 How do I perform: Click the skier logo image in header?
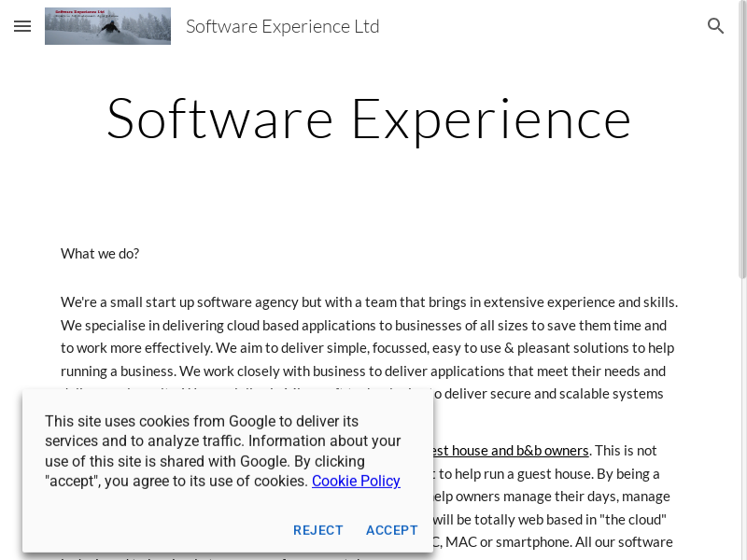tap(107, 26)
